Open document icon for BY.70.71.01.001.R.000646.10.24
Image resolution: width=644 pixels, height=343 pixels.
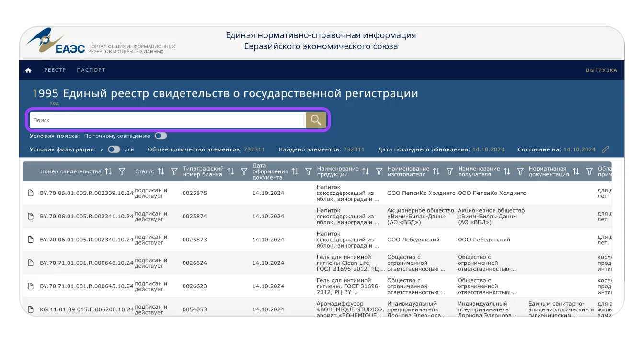coord(31,263)
